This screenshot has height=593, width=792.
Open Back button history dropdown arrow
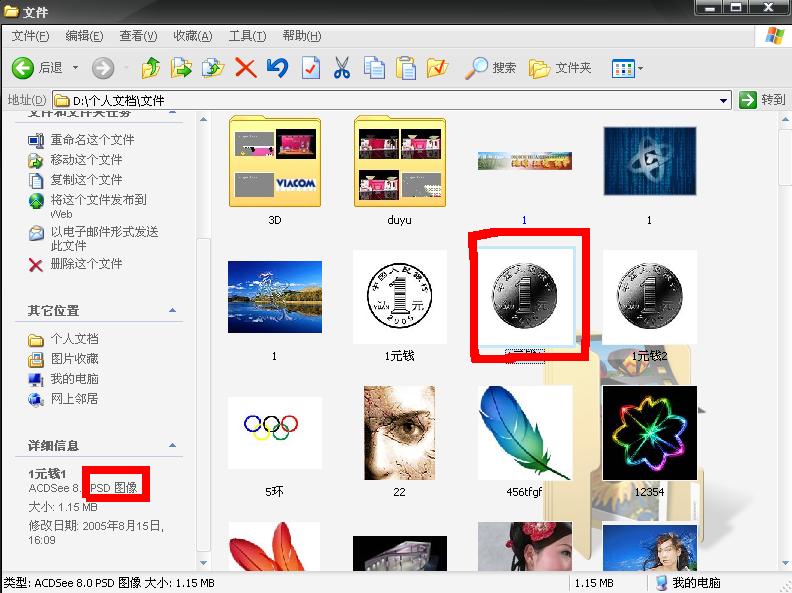76,68
